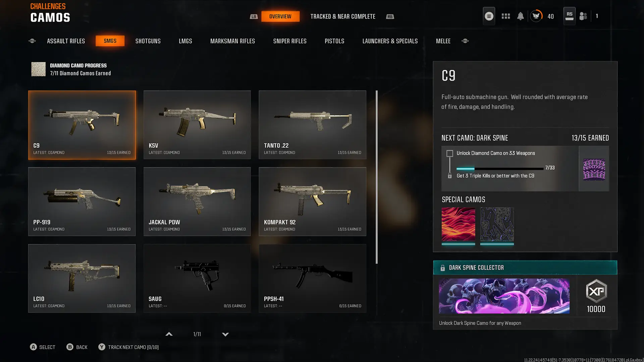Select the Dark Spine camo swatch
The width and height of the screenshot is (644, 362).
594,169
